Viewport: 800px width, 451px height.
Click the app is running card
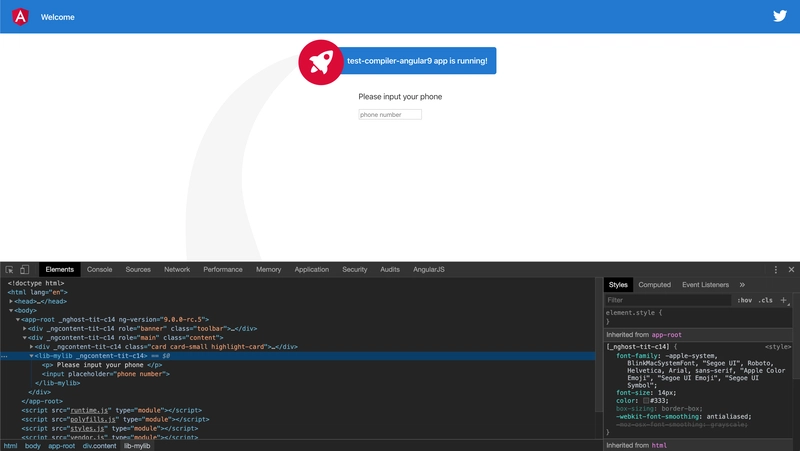417,61
